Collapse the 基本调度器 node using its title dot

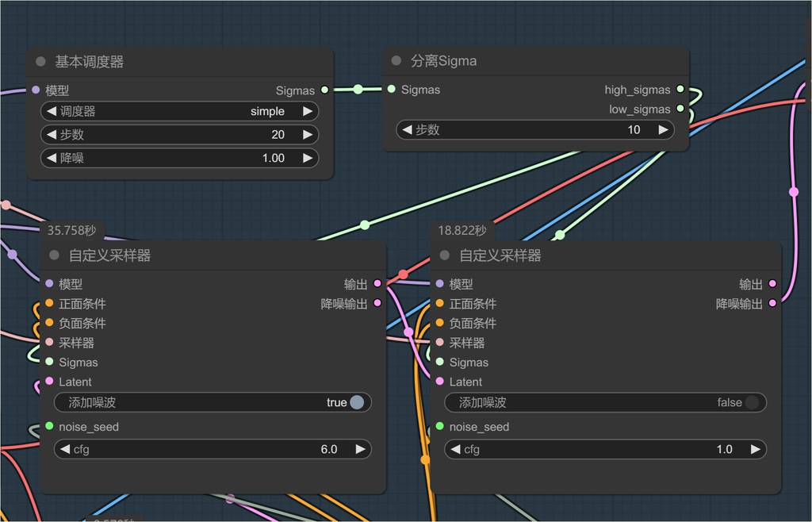[40, 62]
